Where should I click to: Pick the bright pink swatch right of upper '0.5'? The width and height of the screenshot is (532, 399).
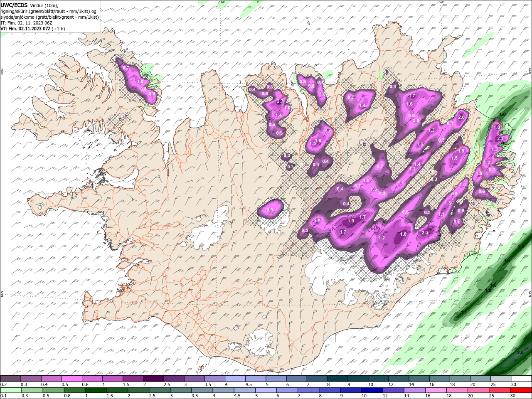(x=72, y=379)
